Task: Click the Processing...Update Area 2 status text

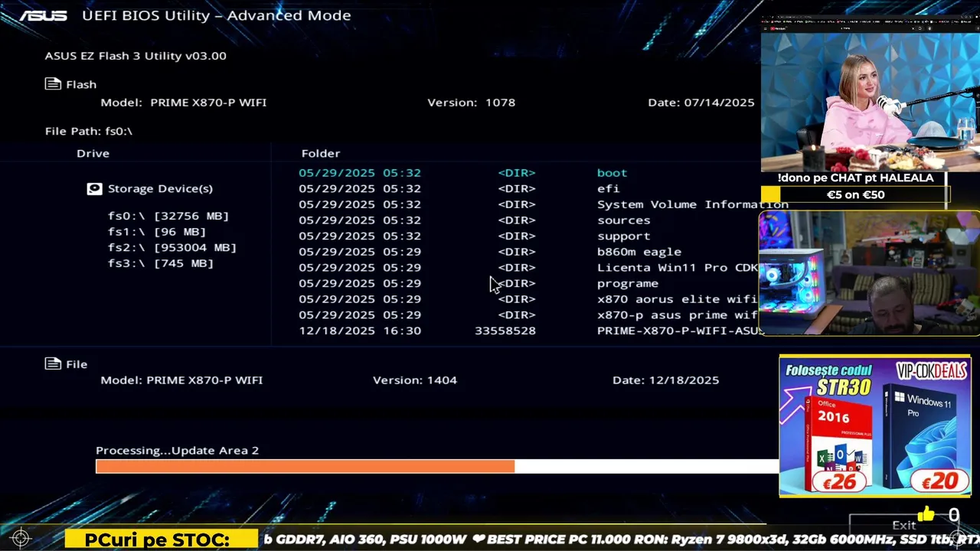Action: 178,450
